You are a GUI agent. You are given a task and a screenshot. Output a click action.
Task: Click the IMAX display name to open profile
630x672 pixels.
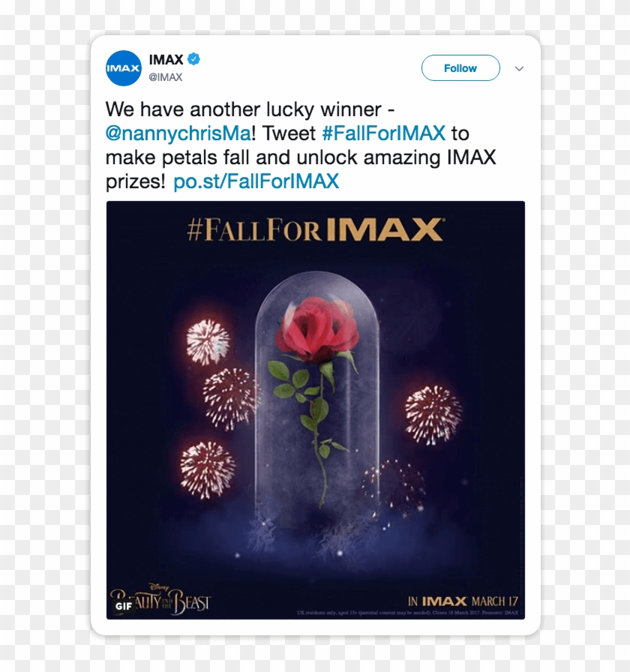(166, 59)
